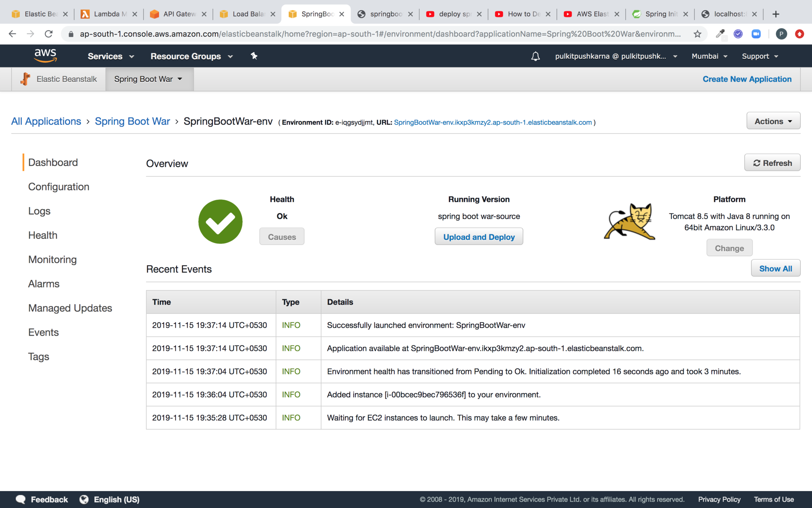Image resolution: width=812 pixels, height=508 pixels.
Task: Switch to the Lambda browser tab
Action: click(x=107, y=14)
